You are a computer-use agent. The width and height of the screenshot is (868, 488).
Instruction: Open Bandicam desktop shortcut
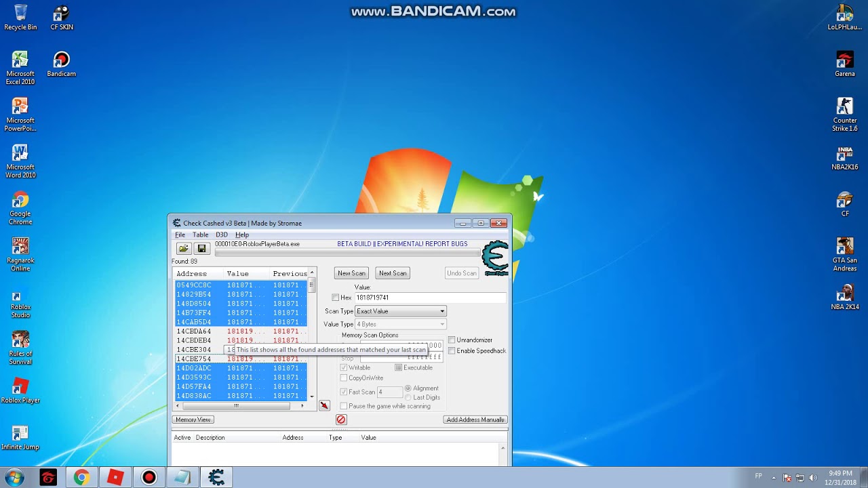click(62, 64)
